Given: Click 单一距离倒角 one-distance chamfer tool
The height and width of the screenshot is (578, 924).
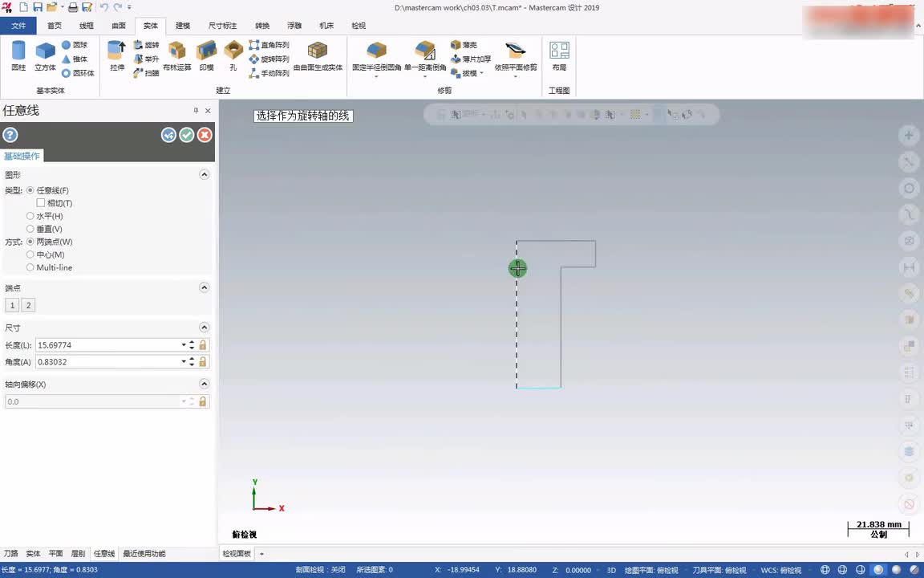Looking at the screenshot, I should [x=425, y=55].
